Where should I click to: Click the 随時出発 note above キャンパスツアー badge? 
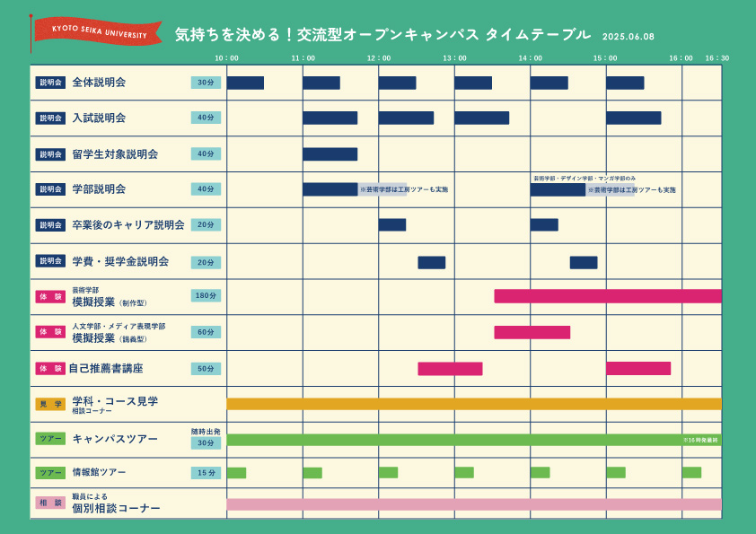tap(206, 432)
